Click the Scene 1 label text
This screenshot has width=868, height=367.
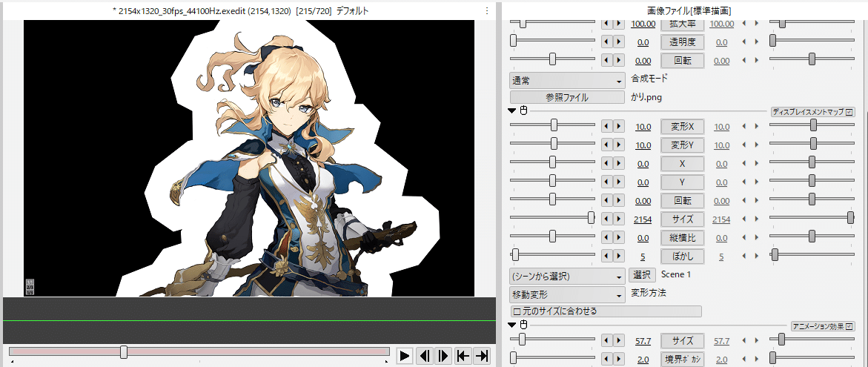click(676, 274)
